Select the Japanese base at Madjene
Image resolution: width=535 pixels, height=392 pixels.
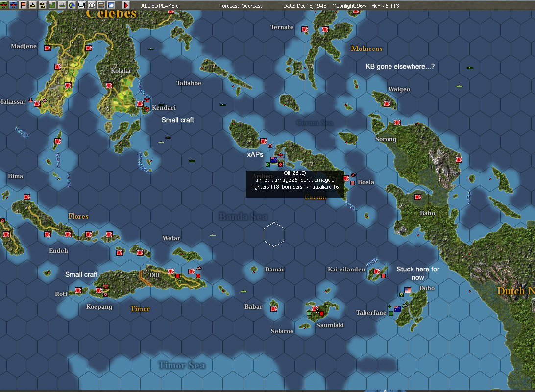coord(48,48)
